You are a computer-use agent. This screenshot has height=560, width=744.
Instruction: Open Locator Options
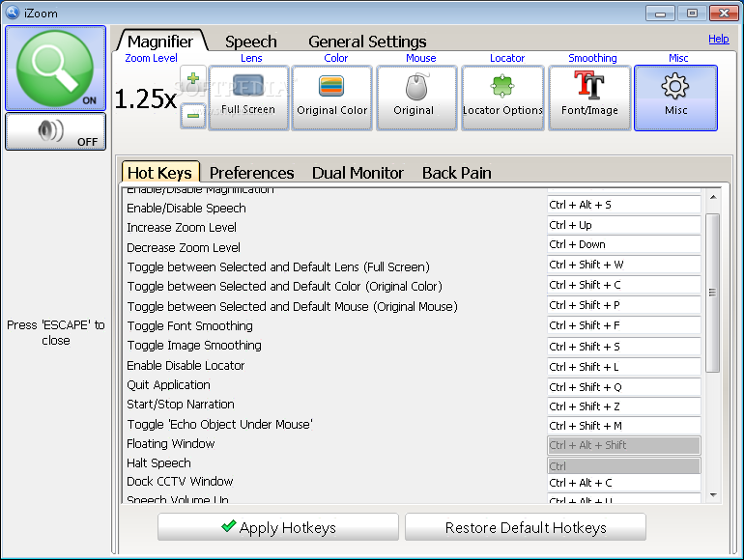(x=503, y=98)
